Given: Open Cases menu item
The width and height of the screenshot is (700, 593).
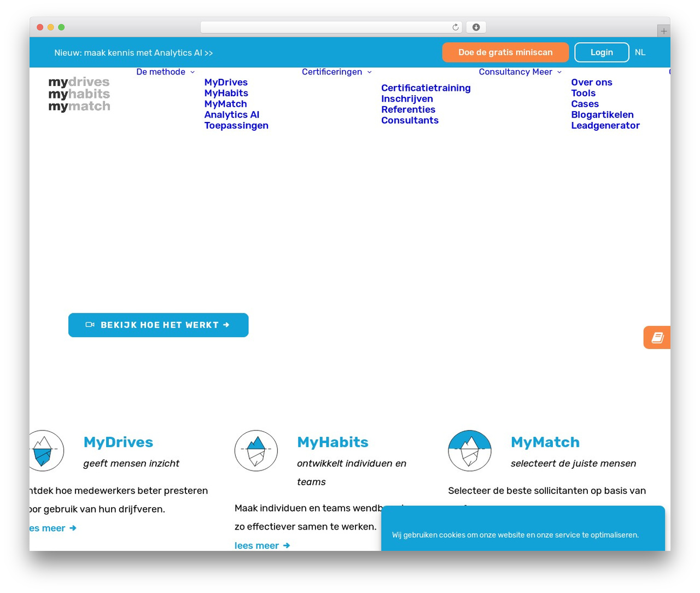Looking at the screenshot, I should coord(585,104).
